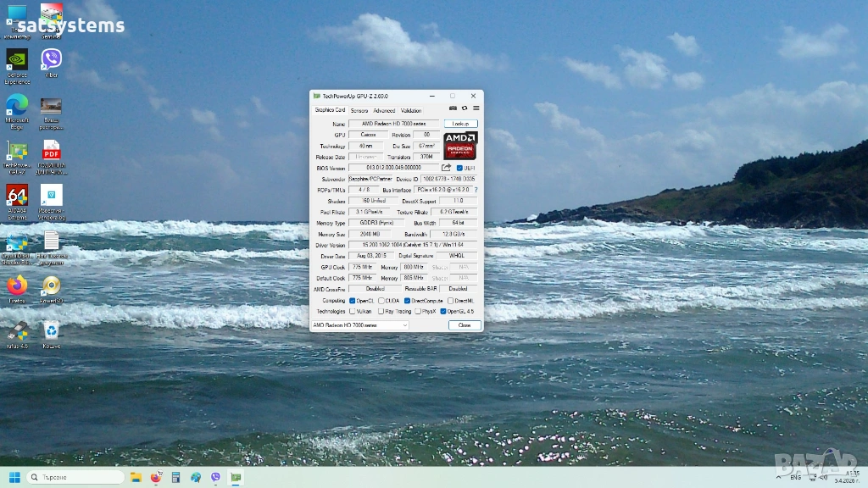The image size is (868, 488).
Task: Click the refresh icon in GPU-Z title area
Action: (x=465, y=108)
